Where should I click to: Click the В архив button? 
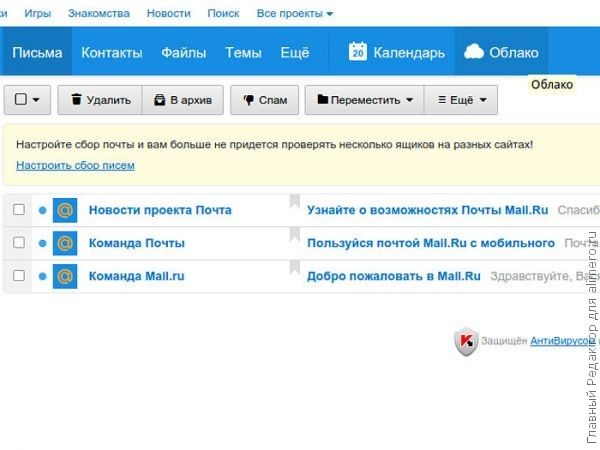click(183, 100)
